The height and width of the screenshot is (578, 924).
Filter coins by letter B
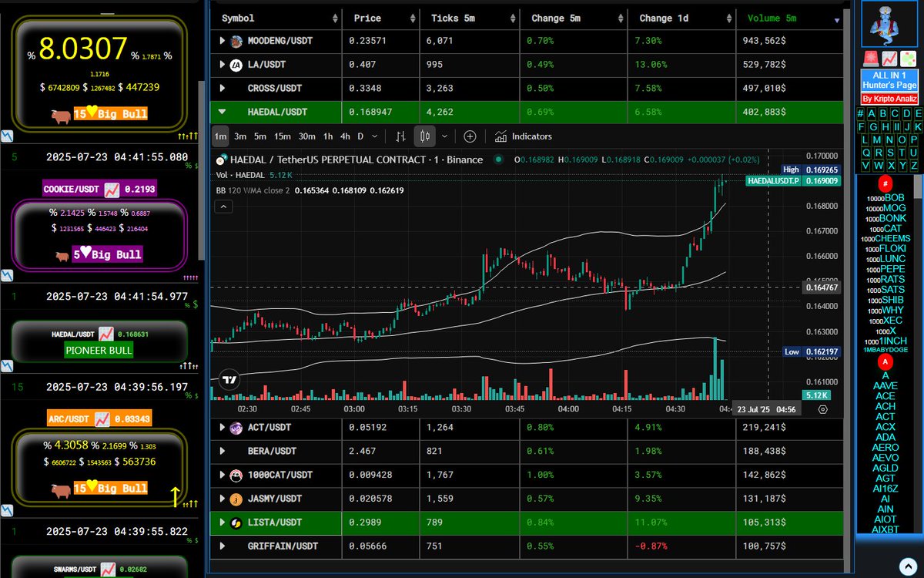coord(883,114)
